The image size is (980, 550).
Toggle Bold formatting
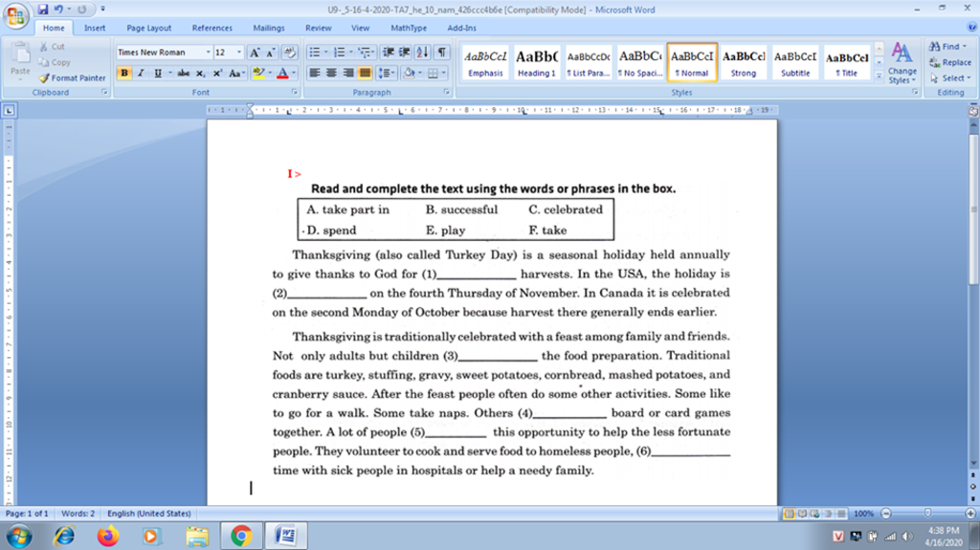(124, 73)
